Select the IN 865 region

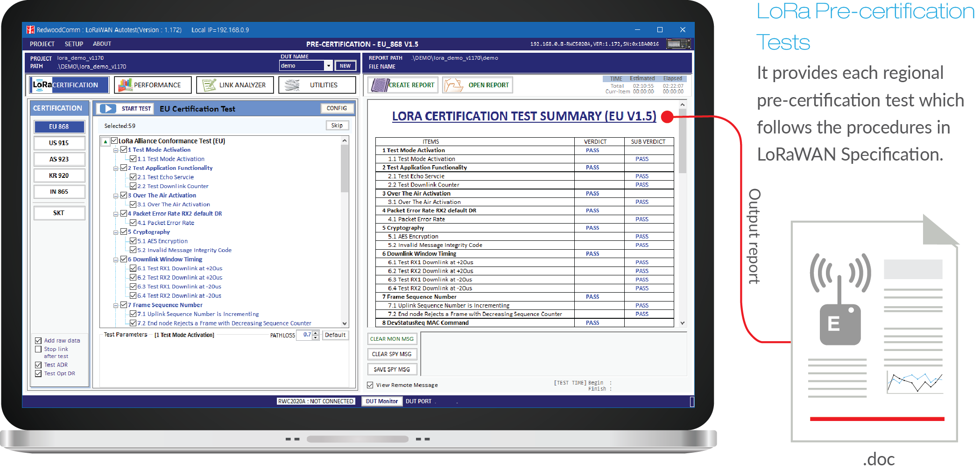(x=59, y=192)
